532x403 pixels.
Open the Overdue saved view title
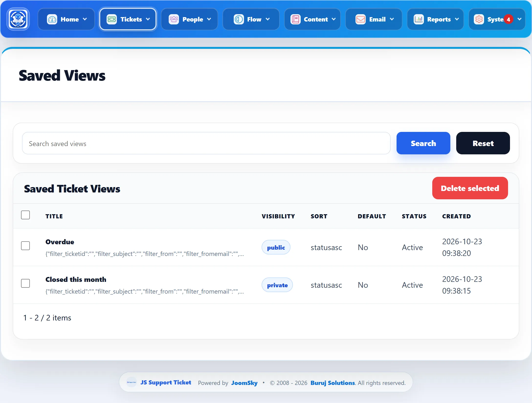point(60,242)
